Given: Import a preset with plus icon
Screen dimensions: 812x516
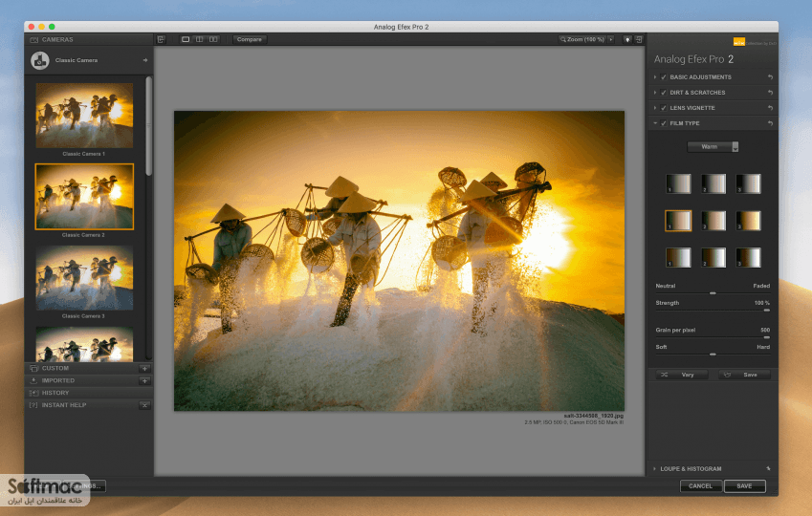Looking at the screenshot, I should point(144,381).
